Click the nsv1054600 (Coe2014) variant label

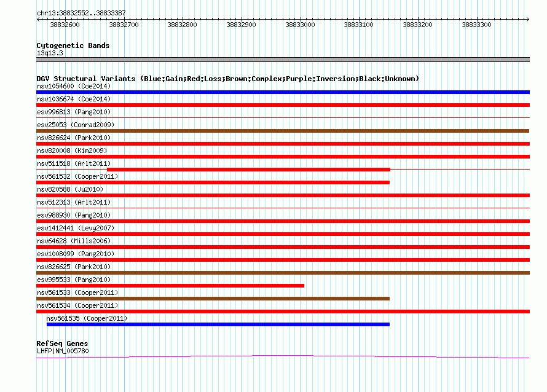click(74, 86)
